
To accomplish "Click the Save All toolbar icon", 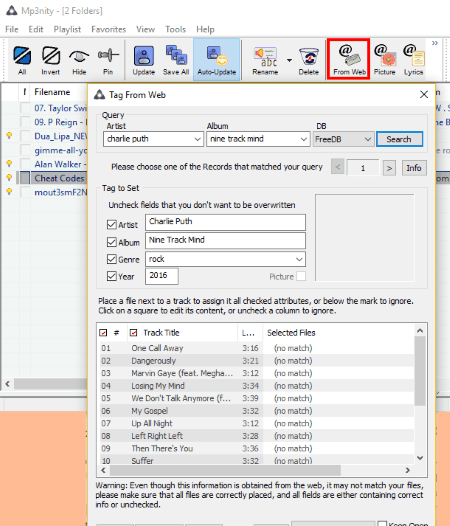I will click(176, 60).
